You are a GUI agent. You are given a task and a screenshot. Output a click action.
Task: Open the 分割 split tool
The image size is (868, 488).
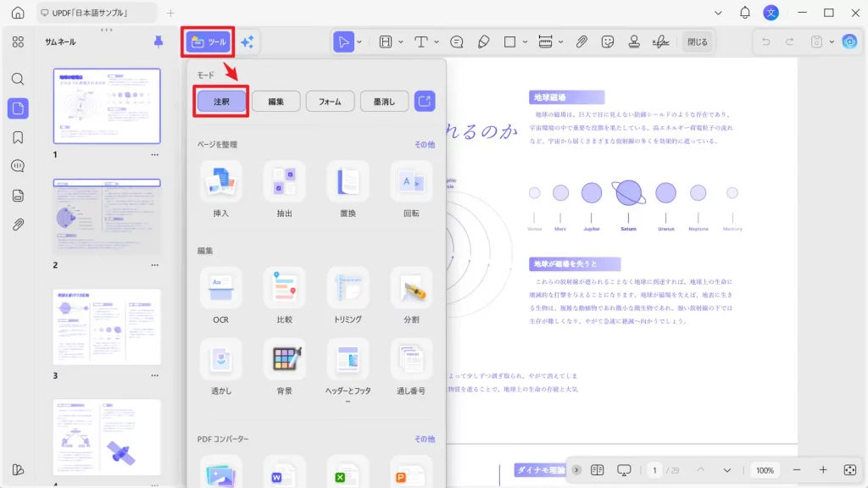coord(411,296)
